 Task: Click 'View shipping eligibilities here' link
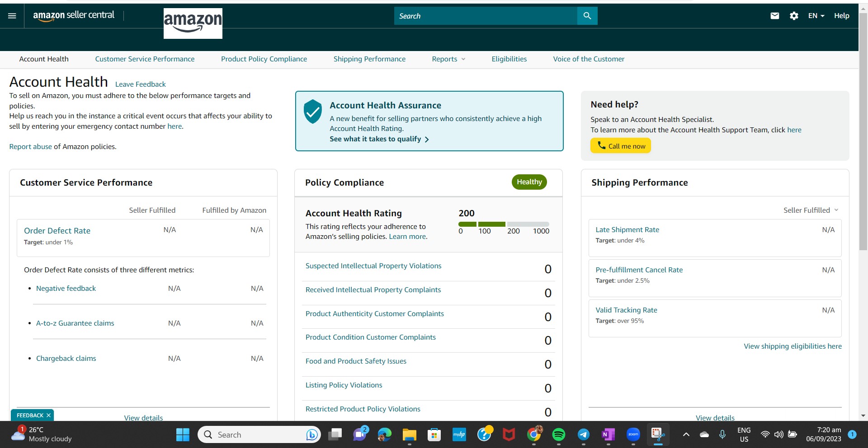click(793, 346)
